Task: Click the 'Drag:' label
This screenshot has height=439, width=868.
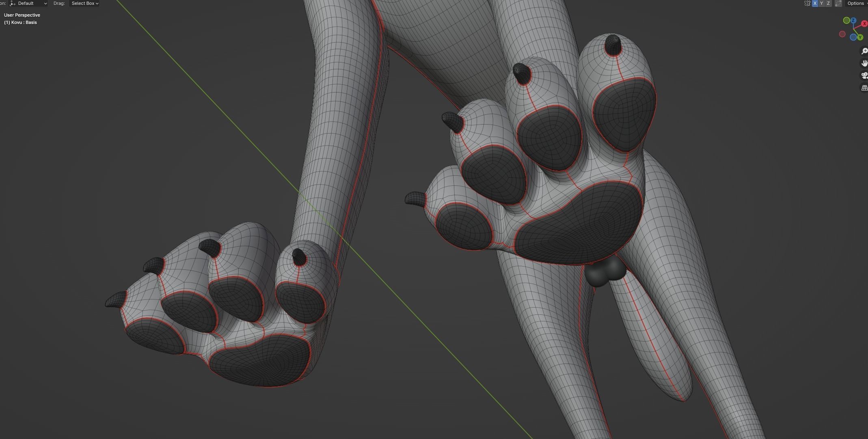Action: 59,3
